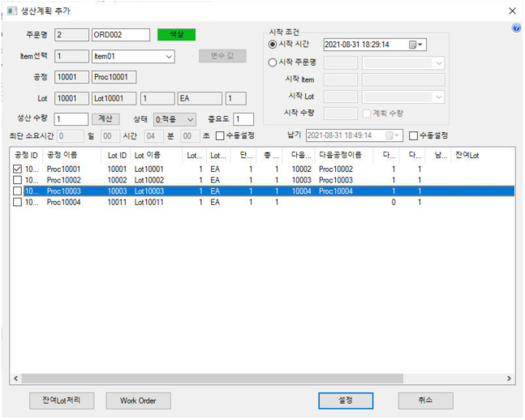
Task: Check the Proc10004 row checkbox
Action: coord(18,203)
